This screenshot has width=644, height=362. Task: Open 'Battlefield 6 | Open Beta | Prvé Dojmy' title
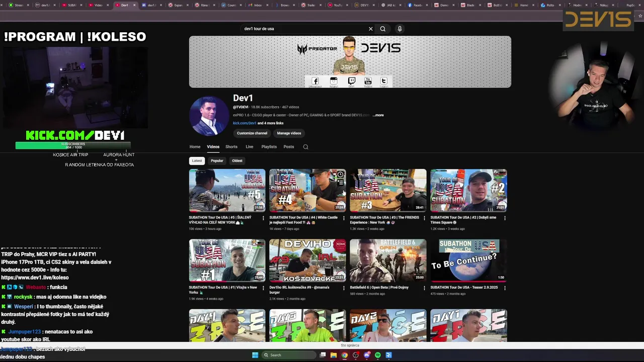click(379, 288)
